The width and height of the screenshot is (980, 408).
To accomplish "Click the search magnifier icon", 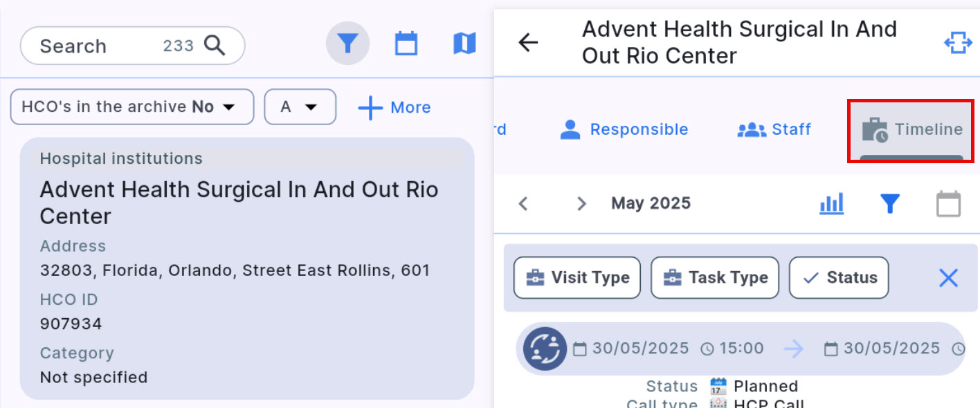I will tap(215, 46).
